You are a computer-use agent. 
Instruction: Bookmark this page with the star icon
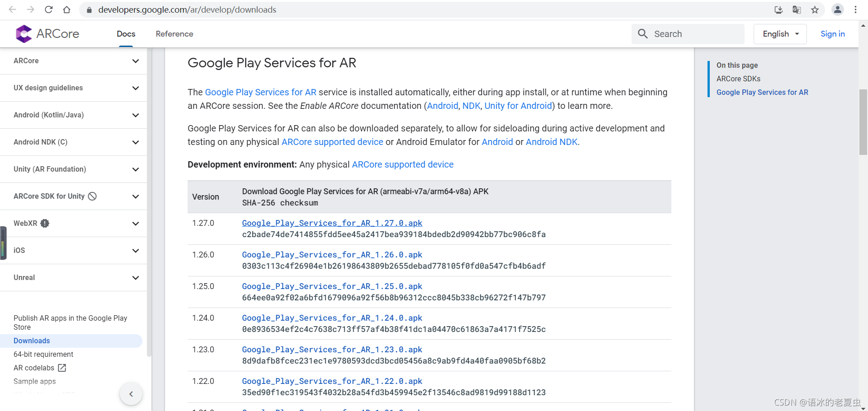coord(815,9)
